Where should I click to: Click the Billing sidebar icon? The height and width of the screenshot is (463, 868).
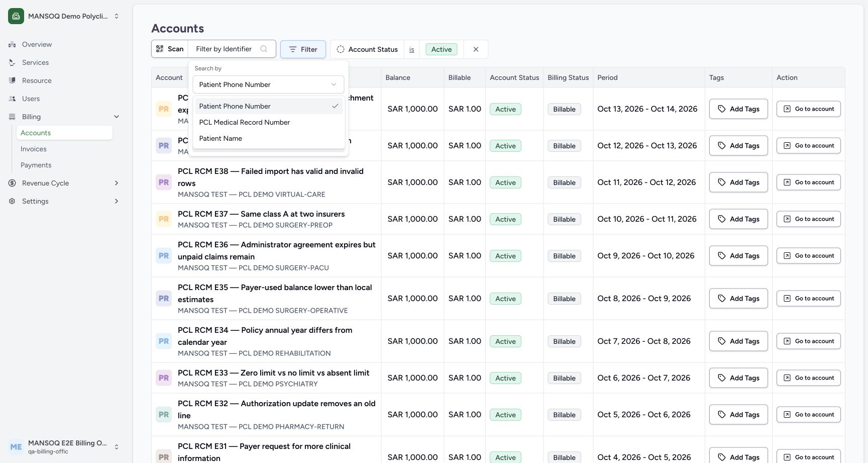click(12, 117)
